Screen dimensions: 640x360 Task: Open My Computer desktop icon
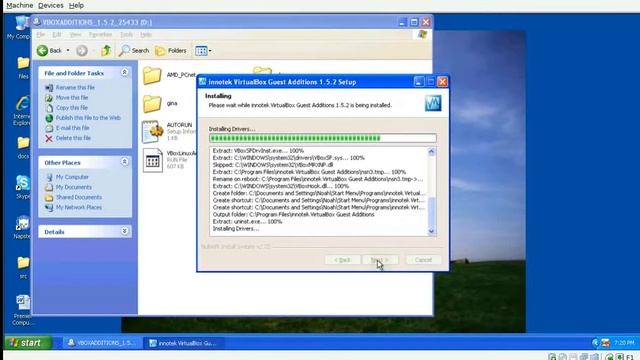[x=20, y=28]
